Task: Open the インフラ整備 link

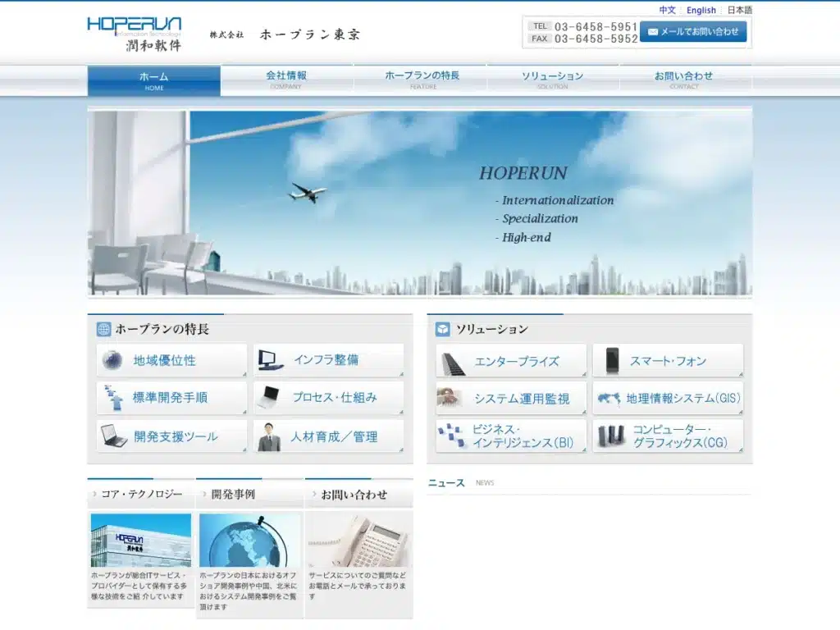Action: point(328,360)
